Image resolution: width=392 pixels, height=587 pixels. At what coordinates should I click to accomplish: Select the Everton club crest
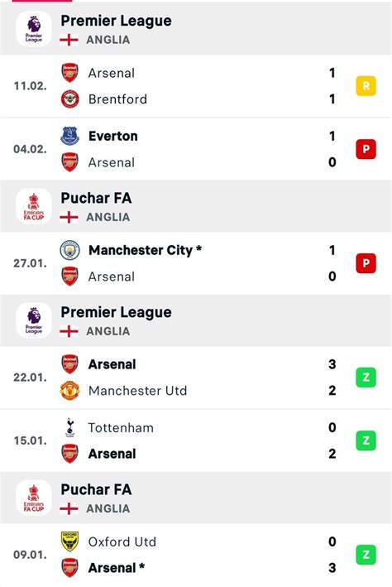[70, 136]
